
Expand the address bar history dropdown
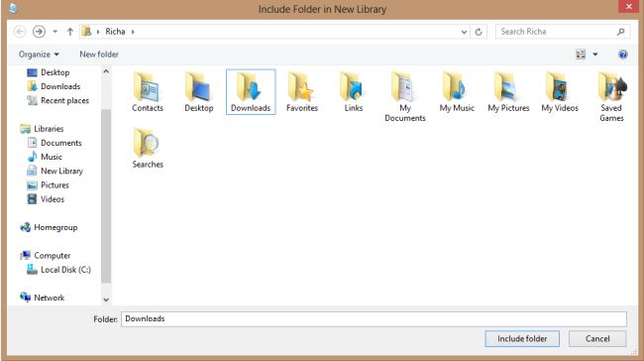pos(464,32)
